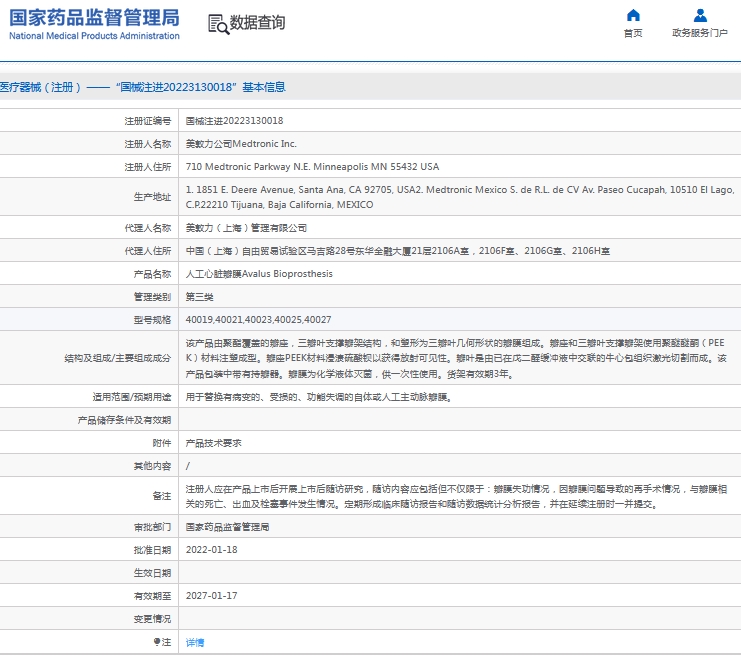
Task: Select agent name 美敦力（上海）管理有限公司
Action: click(x=246, y=228)
